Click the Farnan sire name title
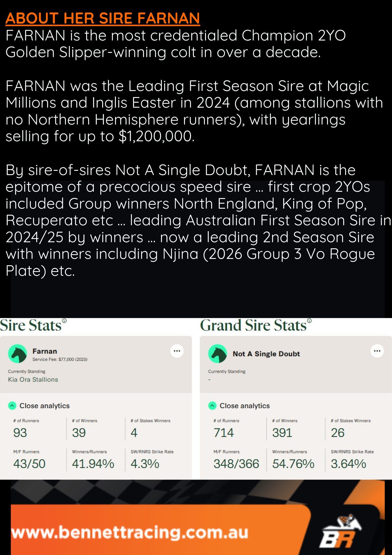This screenshot has width=392, height=555. [x=45, y=351]
